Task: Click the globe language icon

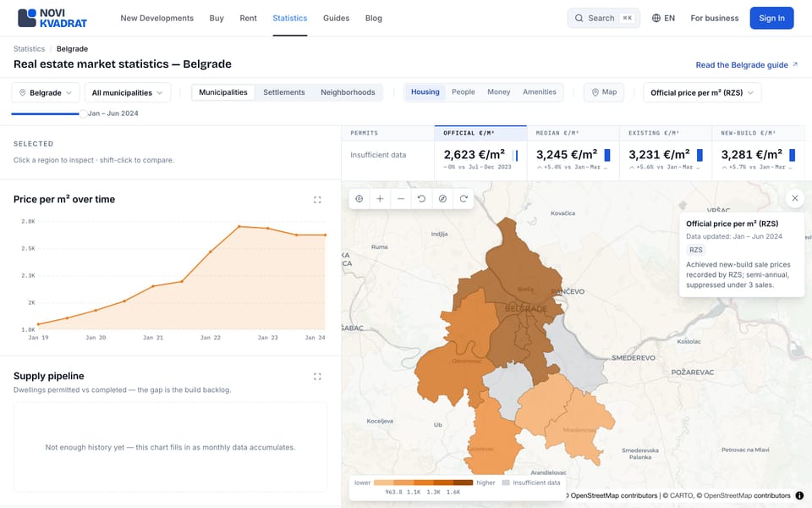Action: tap(656, 18)
